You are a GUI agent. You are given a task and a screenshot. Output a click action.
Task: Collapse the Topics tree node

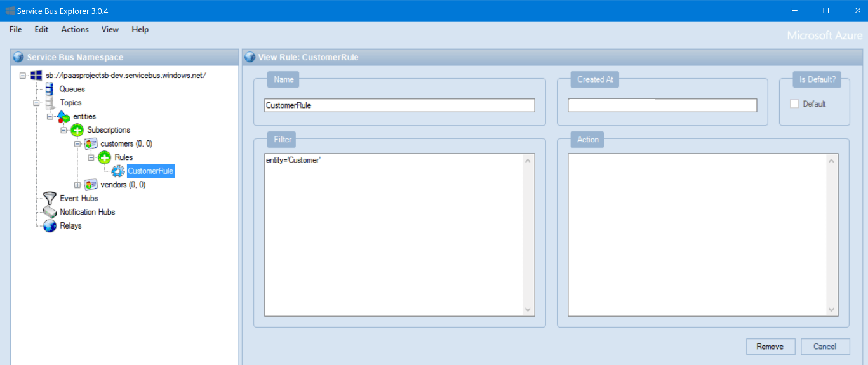tap(37, 103)
